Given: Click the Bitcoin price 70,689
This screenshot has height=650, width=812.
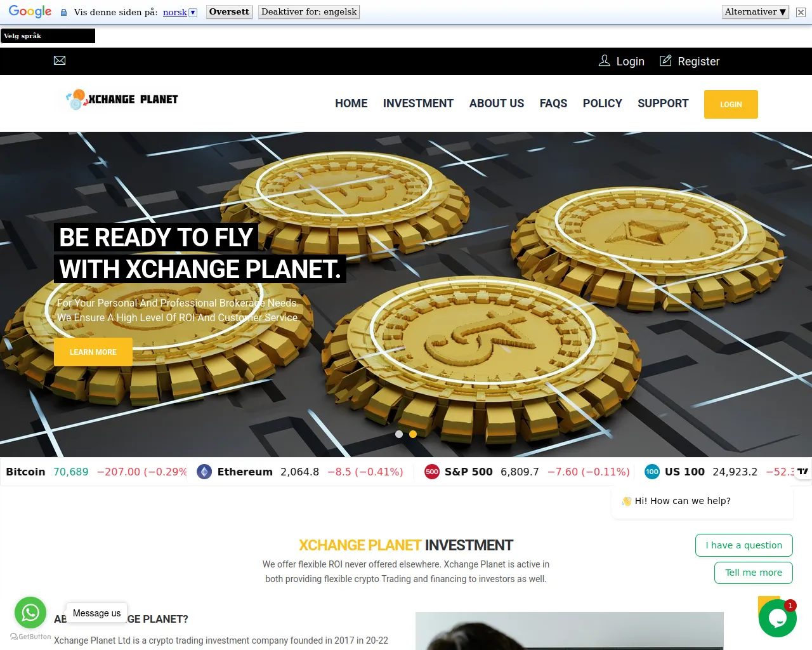Looking at the screenshot, I should click(71, 472).
